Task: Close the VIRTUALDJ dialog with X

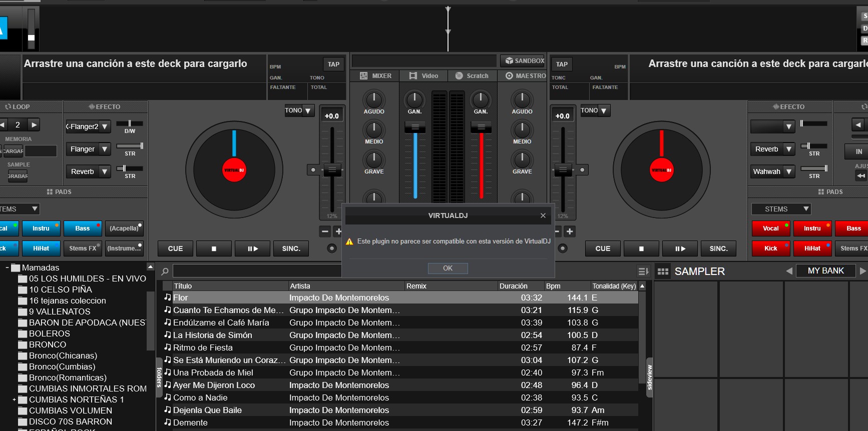Action: point(543,215)
